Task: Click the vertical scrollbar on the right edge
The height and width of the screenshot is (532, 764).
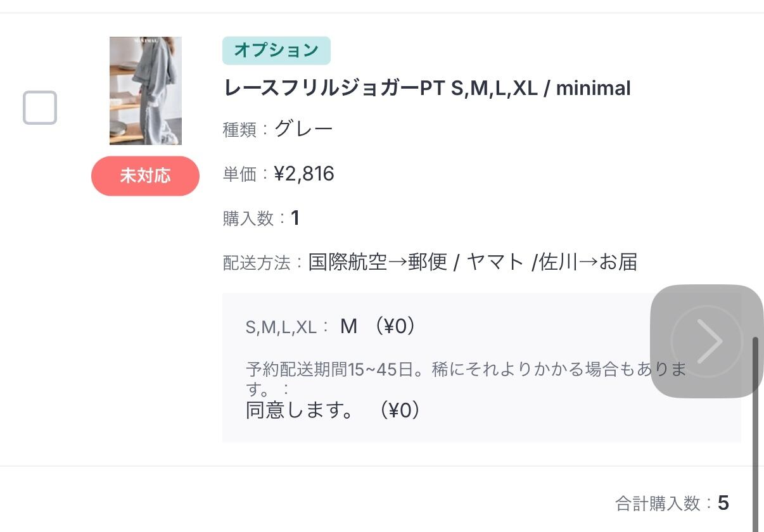Action: click(x=755, y=431)
